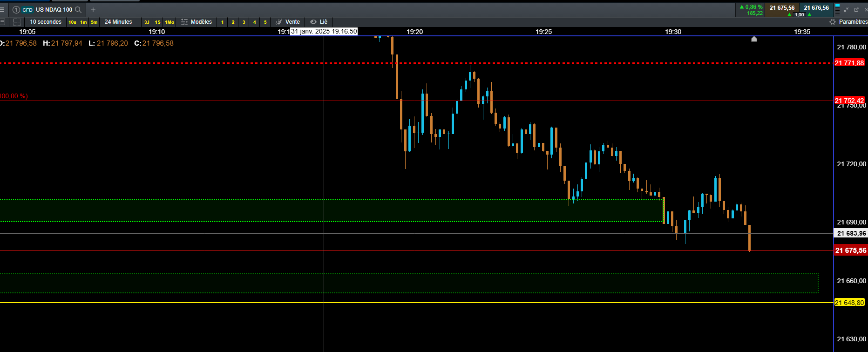Open the chart layout grid icon
Image resolution: width=868 pixels, height=352 pixels.
17,22
